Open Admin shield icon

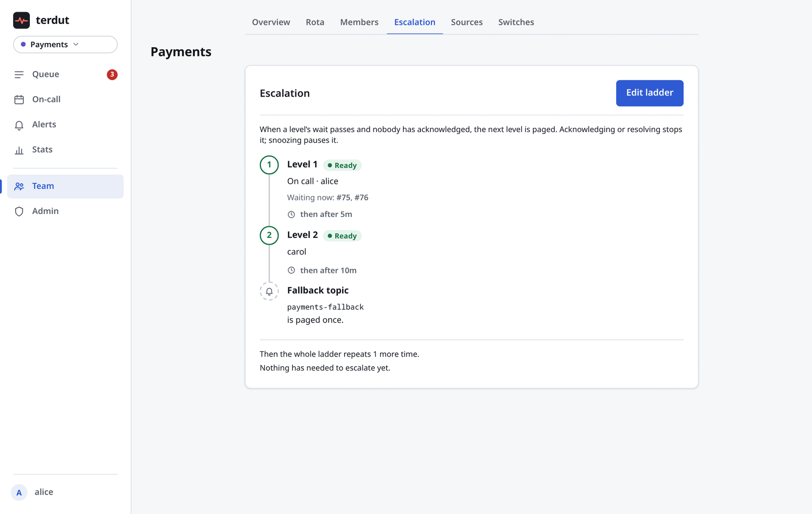coord(19,211)
